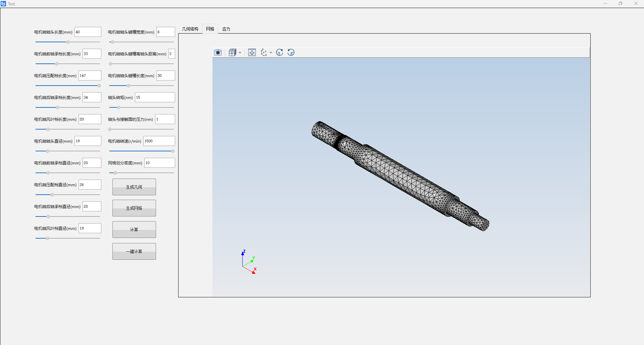Click the 键槽离轴头距离 slider handle
This screenshot has height=345, width=644.
point(110,64)
